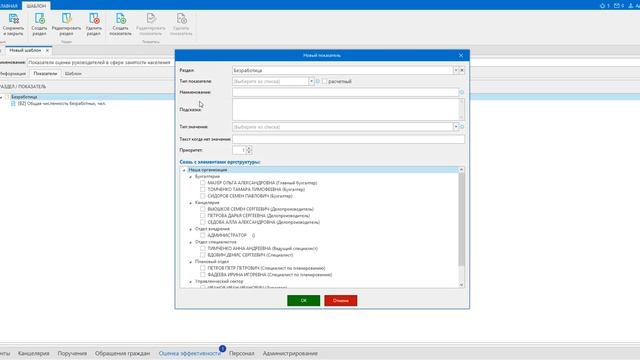Click the blue icon next to Тип значения dropdown
This screenshot has width=640, height=360.
tap(462, 127)
